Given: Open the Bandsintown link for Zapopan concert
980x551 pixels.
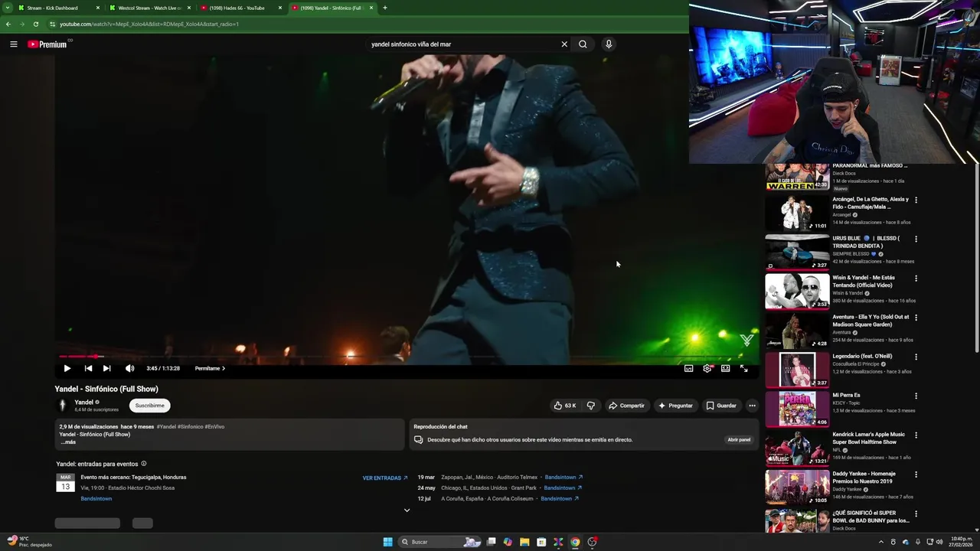Looking at the screenshot, I should point(564,478).
